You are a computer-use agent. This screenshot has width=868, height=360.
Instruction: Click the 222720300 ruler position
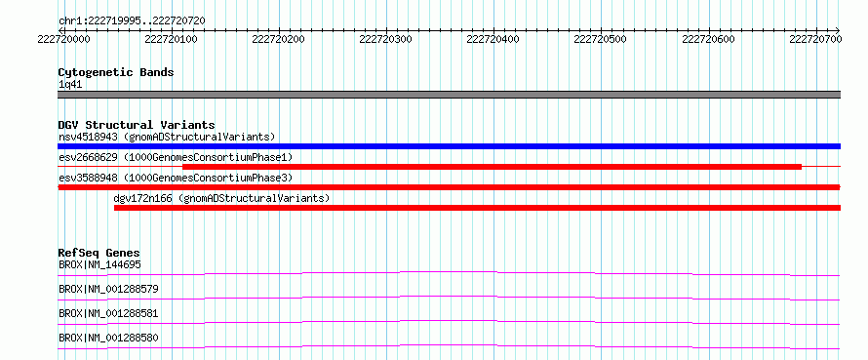386,39
